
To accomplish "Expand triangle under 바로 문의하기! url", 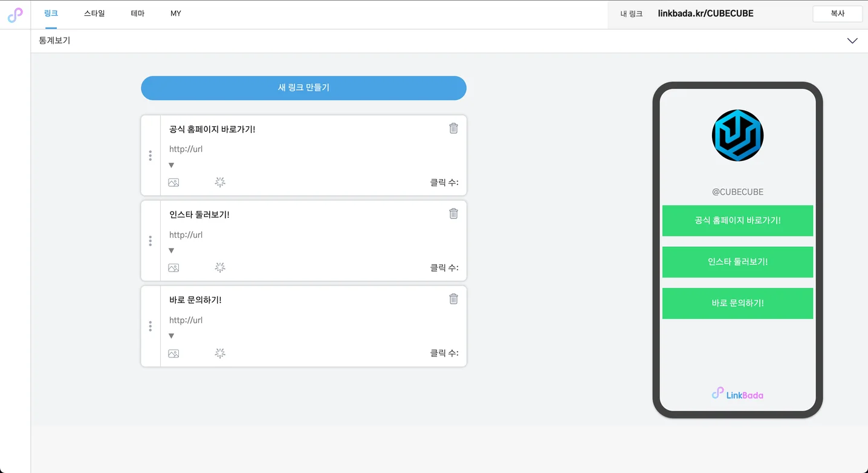I will (x=171, y=336).
